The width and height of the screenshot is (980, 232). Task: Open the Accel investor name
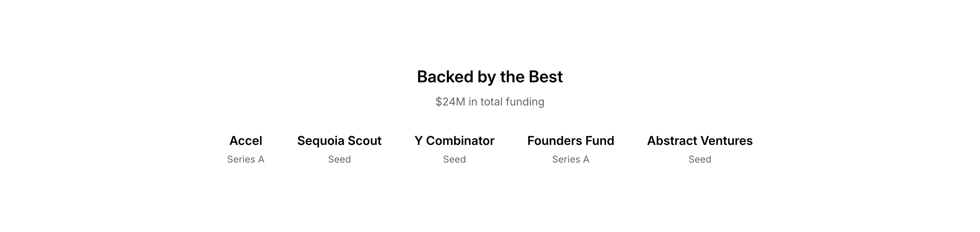pos(246,141)
